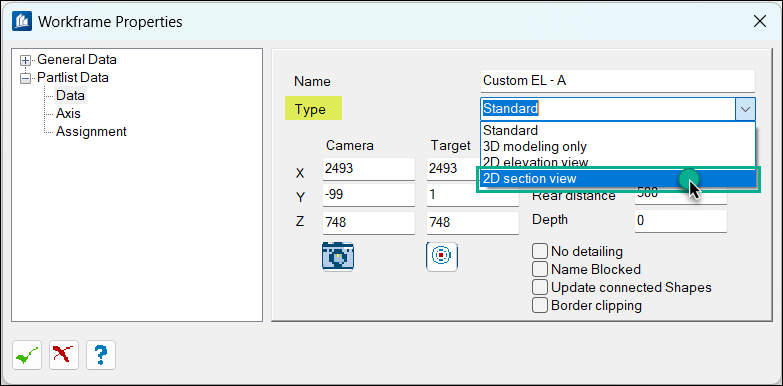Confirm with the green checkmark icon
Screen dimensions: 783x386
27,355
